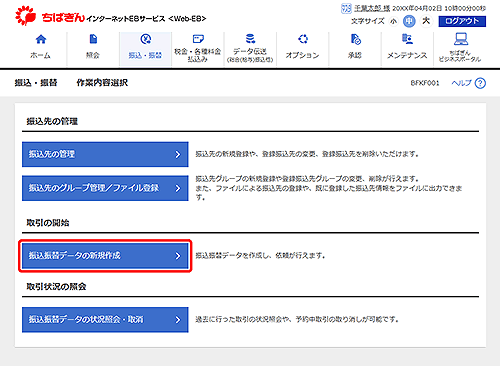Open the 税金・各種料金払込み menu label
Screen dimensions: 500x366
click(x=198, y=55)
